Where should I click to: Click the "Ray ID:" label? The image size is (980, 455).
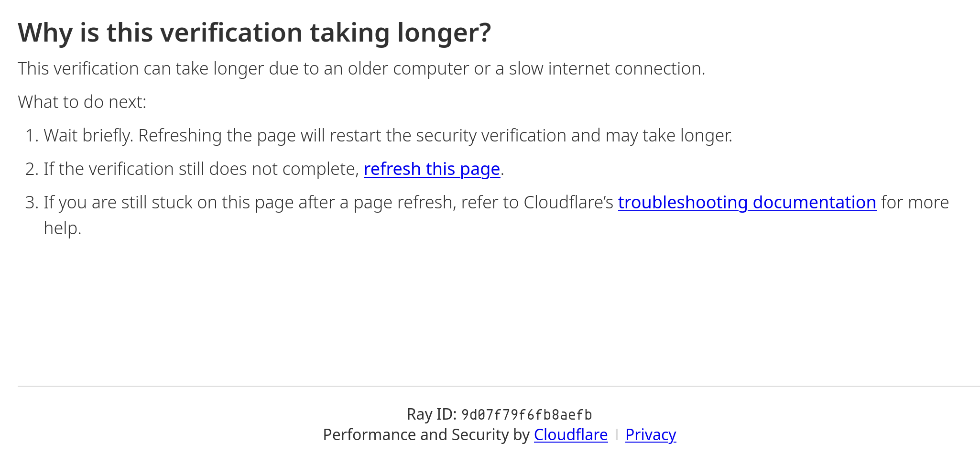click(431, 414)
